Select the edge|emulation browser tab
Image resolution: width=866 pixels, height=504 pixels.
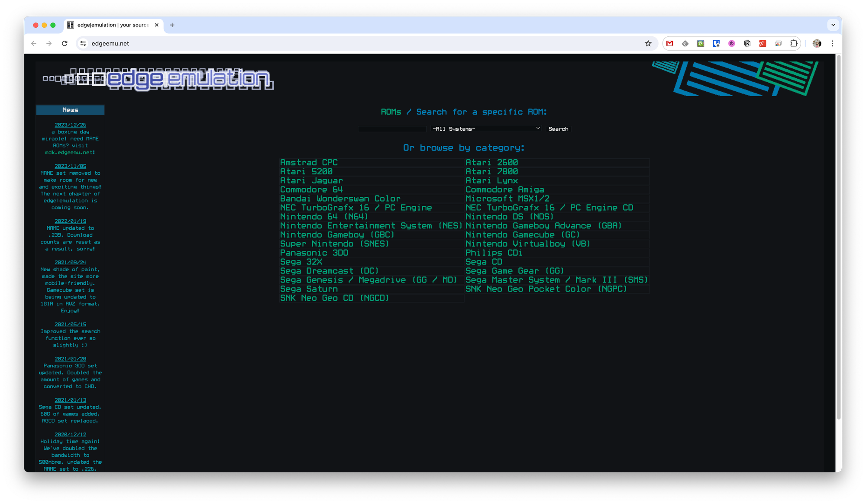(113, 25)
